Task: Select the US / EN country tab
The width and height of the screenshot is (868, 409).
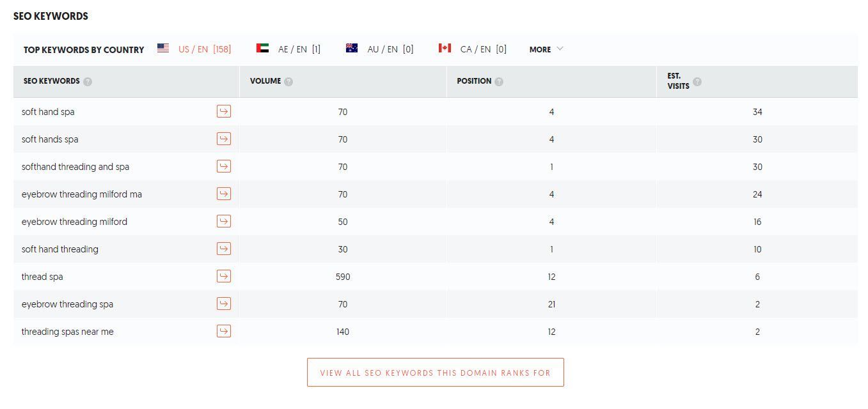Action: (x=194, y=49)
